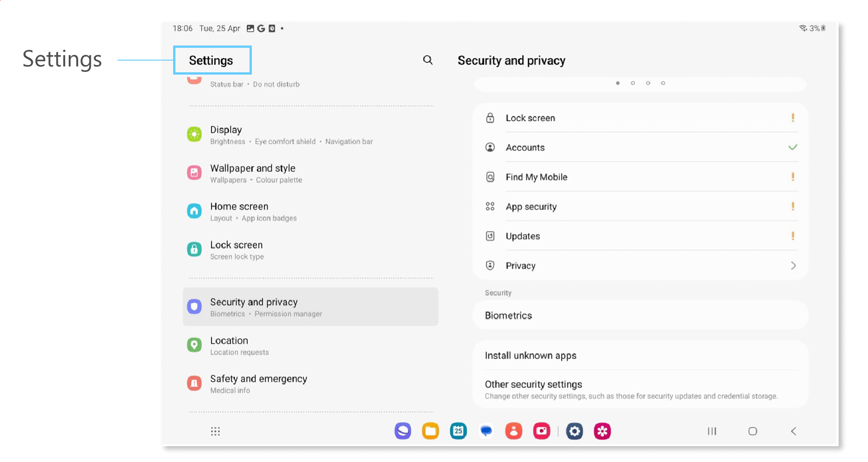Go to the third page indicator dot
868x462 pixels.
pyautogui.click(x=648, y=83)
